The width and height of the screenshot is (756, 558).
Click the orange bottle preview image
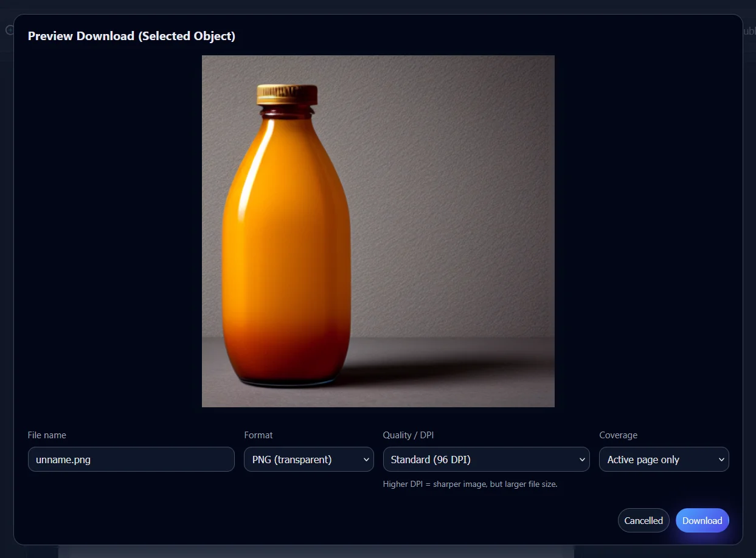point(378,231)
